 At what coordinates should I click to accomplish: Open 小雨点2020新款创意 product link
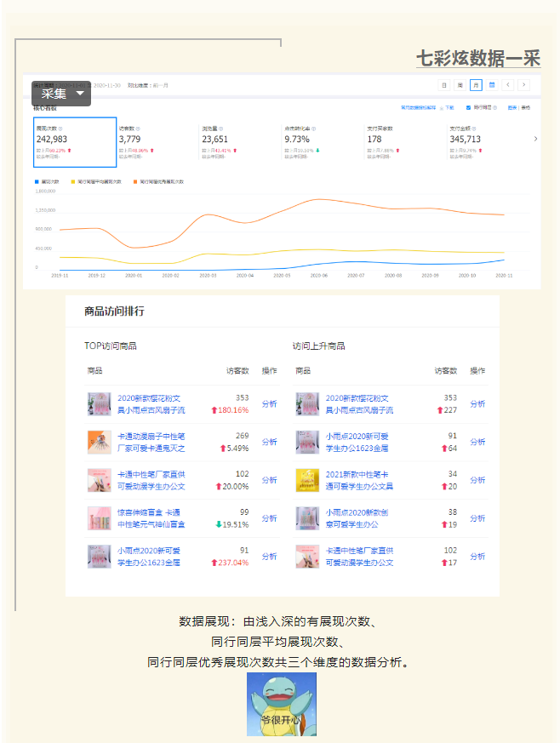click(359, 518)
